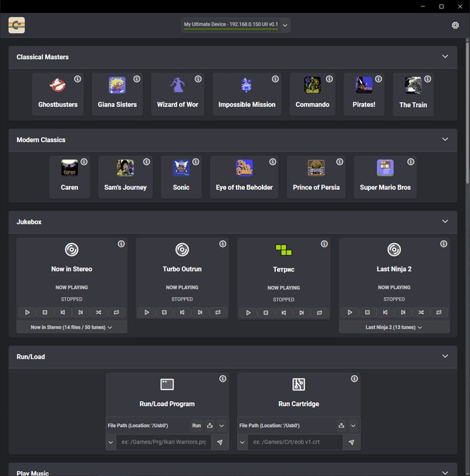The width and height of the screenshot is (470, 476).
Task: Launch Giana Sisters
Action: (117, 94)
